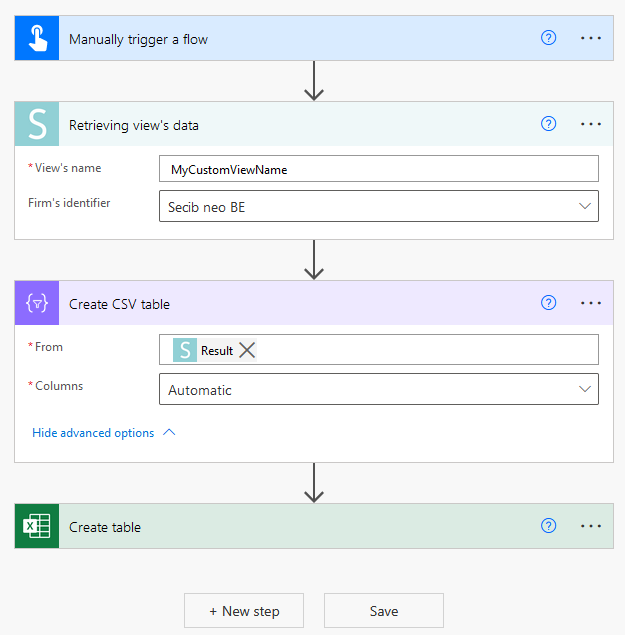Viewport: 625px width, 635px height.
Task: Open more options menu for trigger step
Action: tap(591, 38)
